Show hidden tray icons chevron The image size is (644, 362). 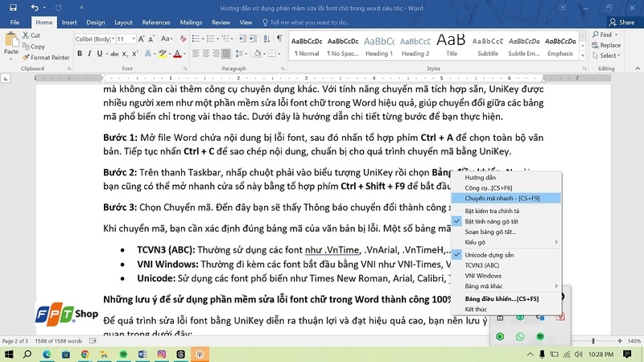[x=530, y=354]
